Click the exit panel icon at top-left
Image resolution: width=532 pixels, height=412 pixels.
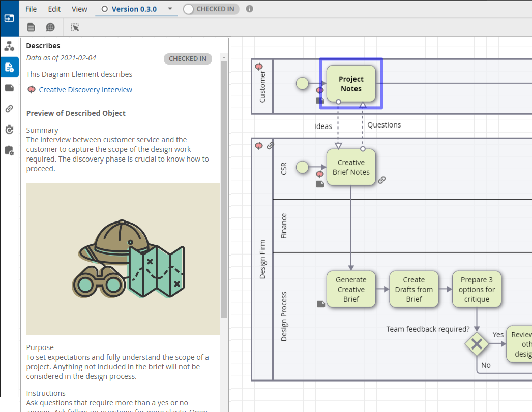(x=9, y=18)
